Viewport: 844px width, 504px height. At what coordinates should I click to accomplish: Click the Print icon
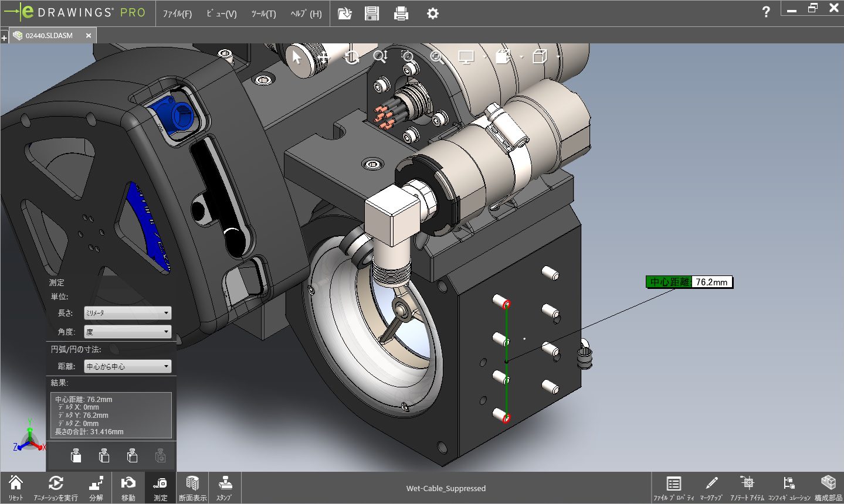401,13
